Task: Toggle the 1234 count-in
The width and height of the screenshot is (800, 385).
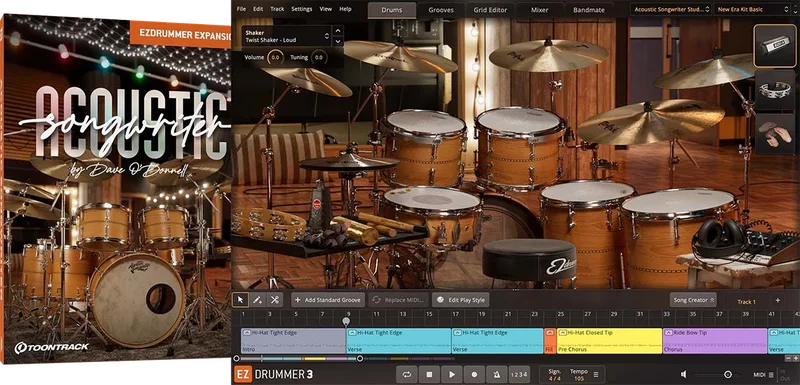Action: [x=519, y=374]
